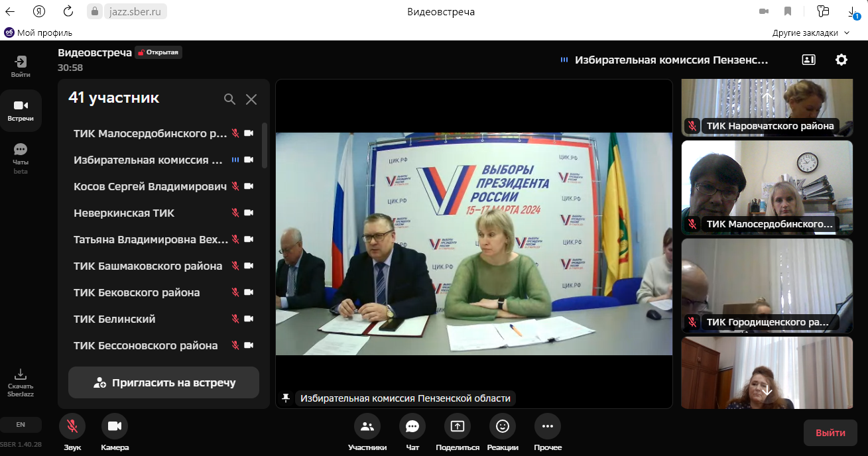
Task: Toggle the Камера button off
Action: (115, 426)
